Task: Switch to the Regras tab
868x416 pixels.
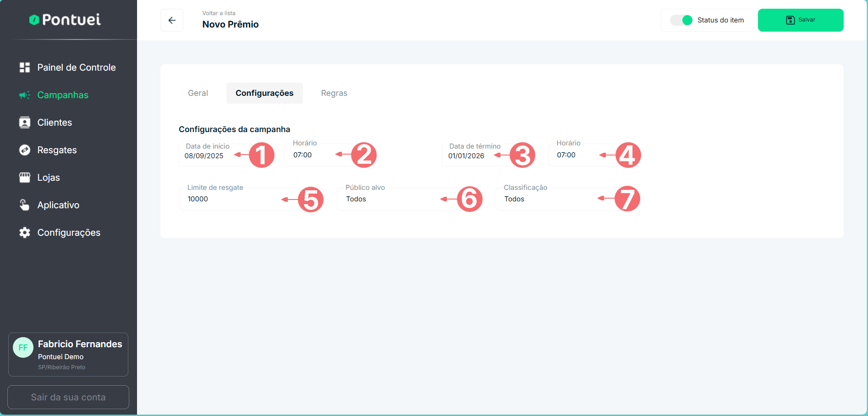Action: click(334, 93)
